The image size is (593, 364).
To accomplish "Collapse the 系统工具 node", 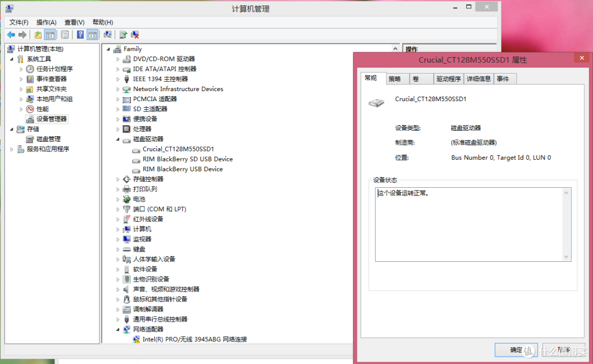I will click(12, 59).
